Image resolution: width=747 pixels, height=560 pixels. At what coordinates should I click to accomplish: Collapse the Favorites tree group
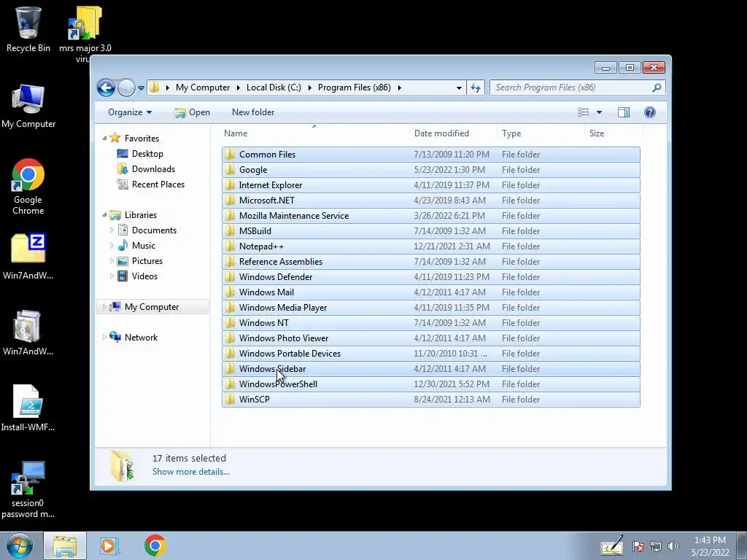(x=104, y=138)
